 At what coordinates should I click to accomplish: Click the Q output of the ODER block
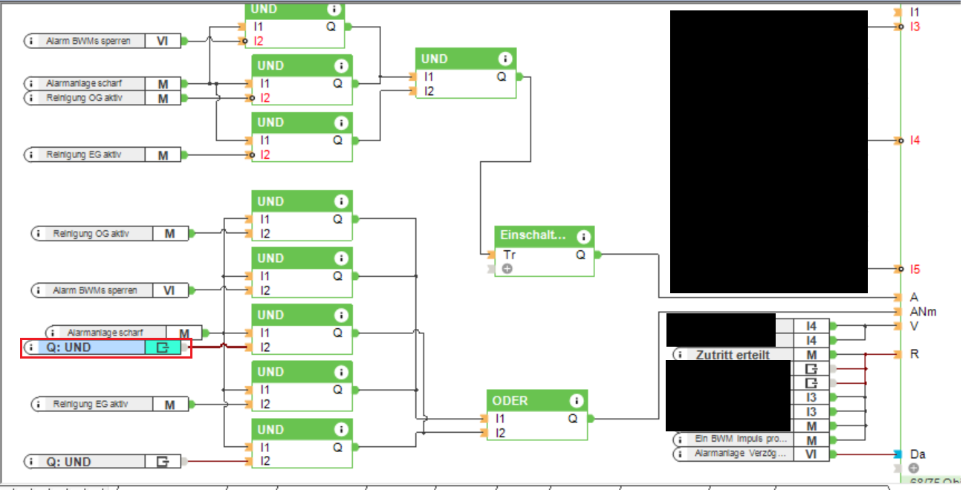point(573,419)
